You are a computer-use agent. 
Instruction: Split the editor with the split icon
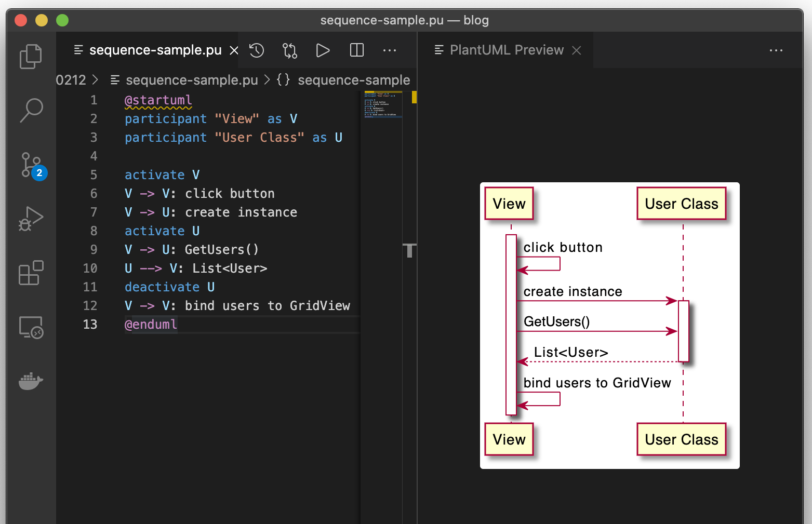pos(356,50)
